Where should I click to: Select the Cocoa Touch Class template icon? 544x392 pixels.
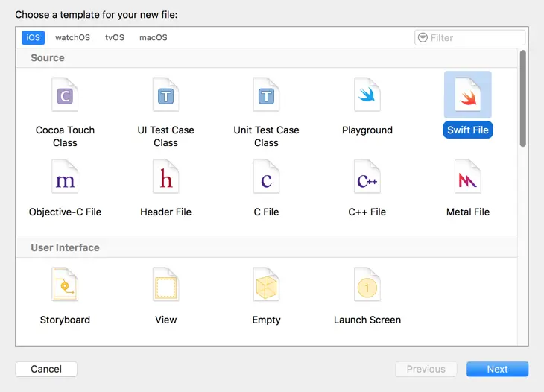coord(65,95)
